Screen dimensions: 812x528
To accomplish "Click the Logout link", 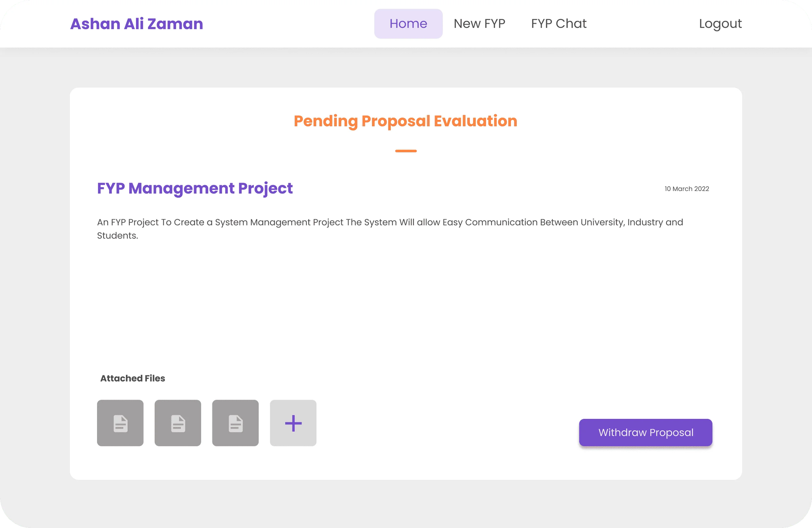I will pyautogui.click(x=720, y=24).
